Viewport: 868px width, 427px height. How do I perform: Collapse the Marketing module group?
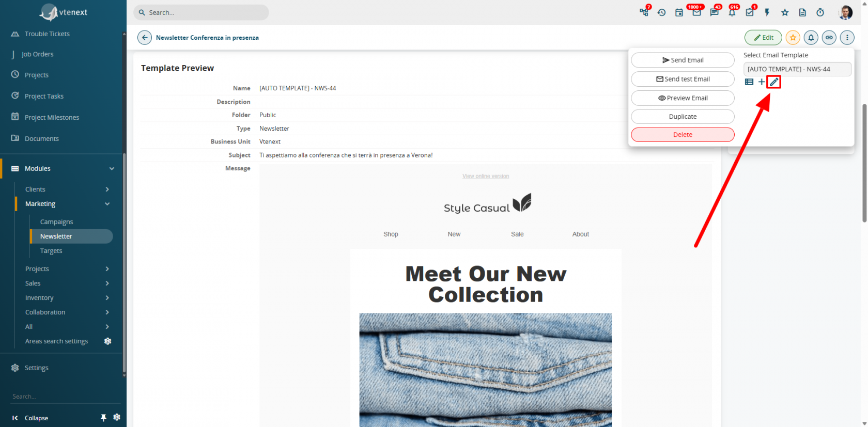(x=107, y=204)
